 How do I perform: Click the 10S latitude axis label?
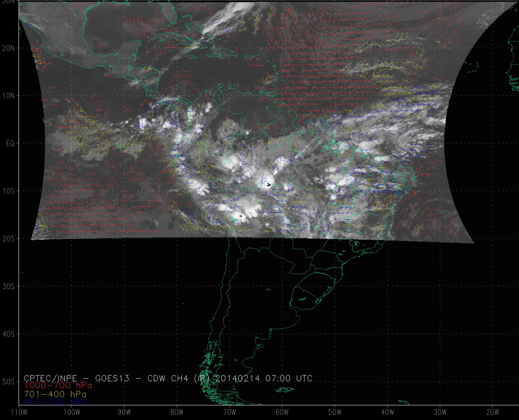pyautogui.click(x=8, y=191)
